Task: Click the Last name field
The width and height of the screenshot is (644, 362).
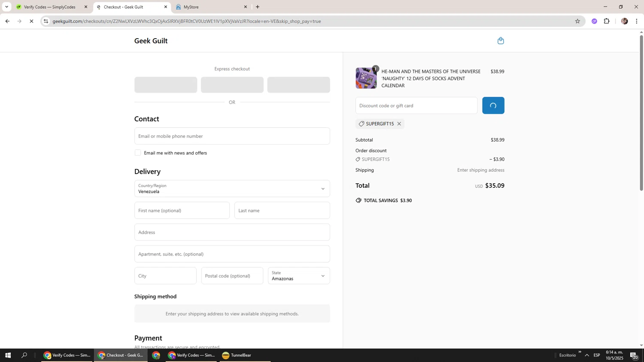Action: tap(282, 211)
